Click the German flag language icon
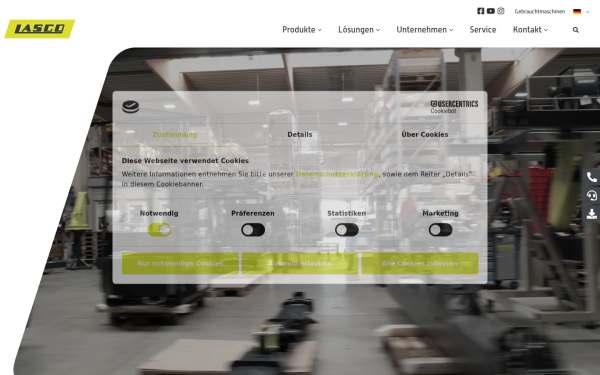 click(577, 11)
